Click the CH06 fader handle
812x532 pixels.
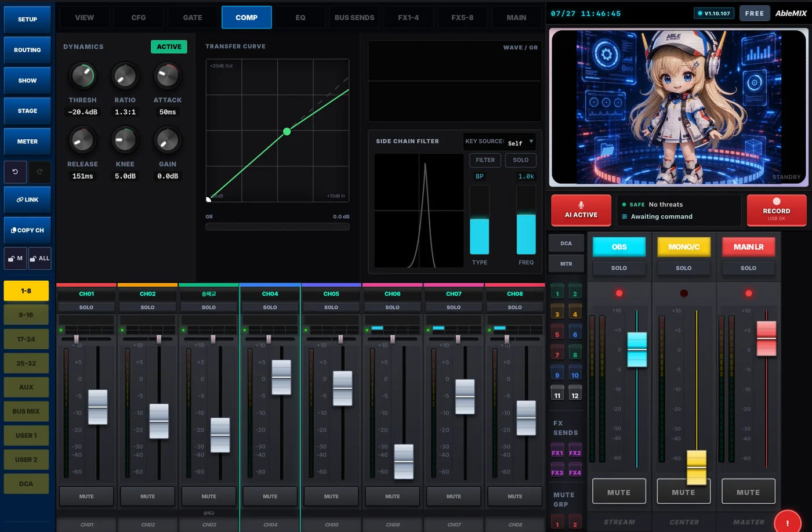point(404,461)
